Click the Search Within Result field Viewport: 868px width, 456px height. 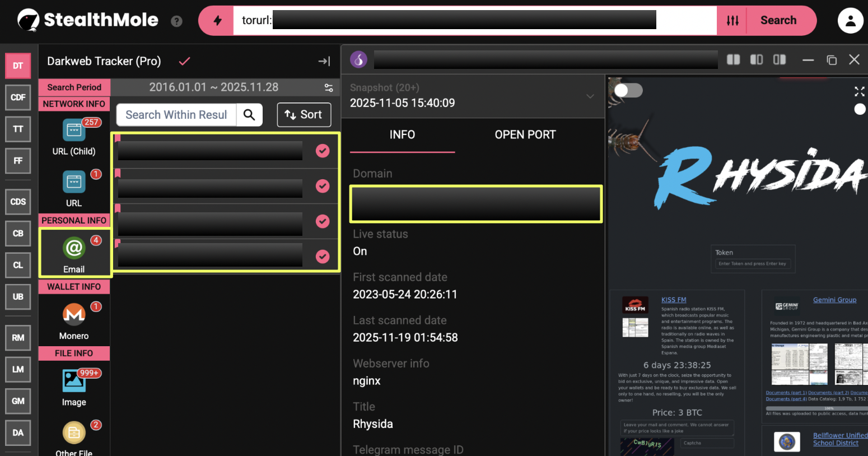(x=176, y=115)
